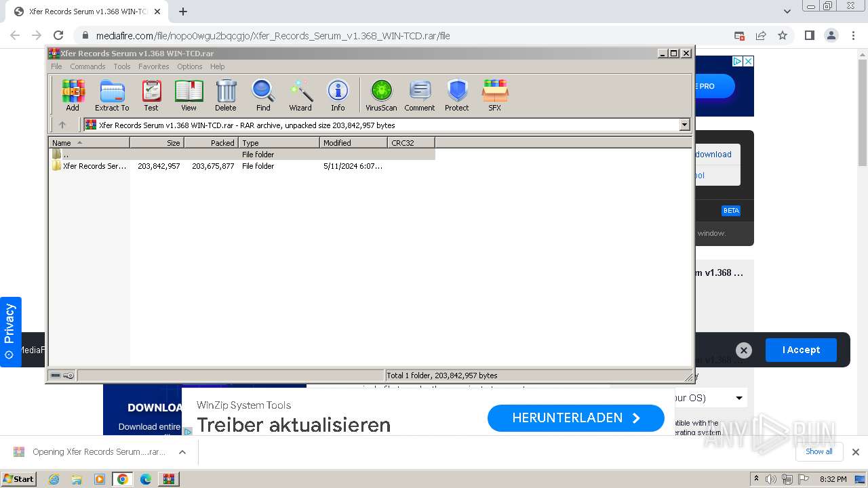Click the Total 1 folder status text
868x488 pixels.
[x=442, y=375]
